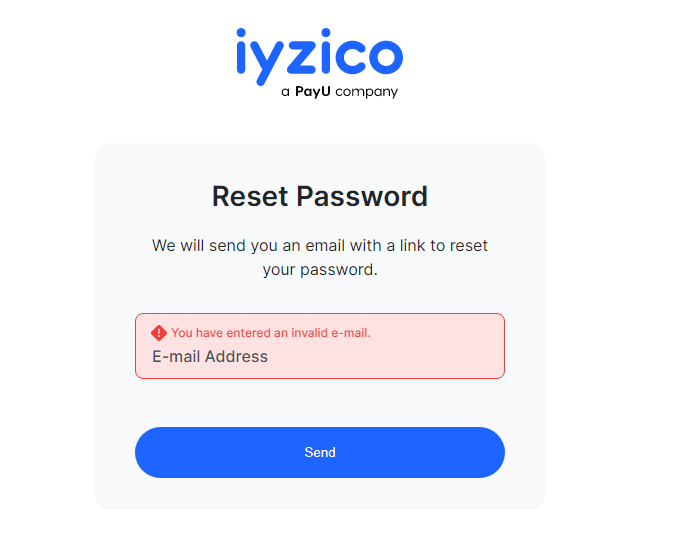Click the red warning diamond icon

pos(159,333)
